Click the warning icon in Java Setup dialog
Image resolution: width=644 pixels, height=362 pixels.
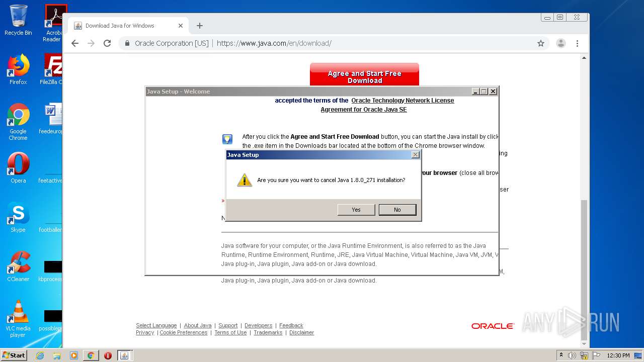[245, 180]
